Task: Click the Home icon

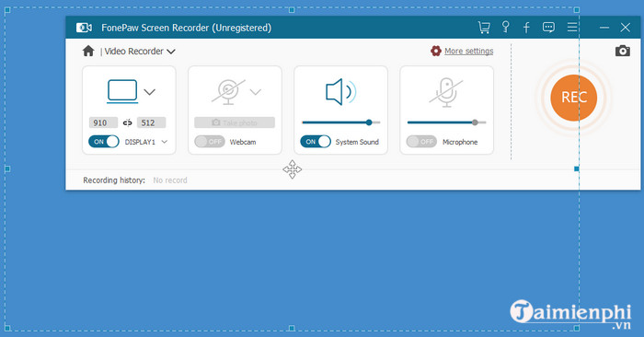Action: [x=88, y=51]
